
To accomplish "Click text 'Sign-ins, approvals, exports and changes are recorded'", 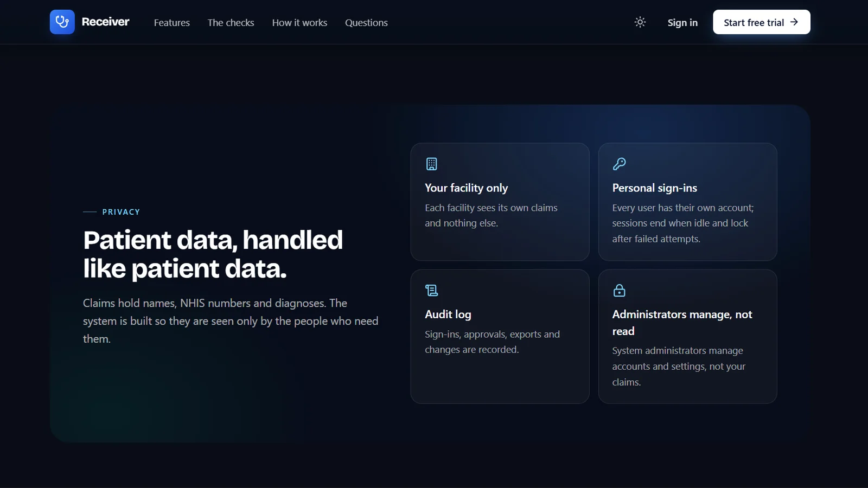I will (492, 342).
